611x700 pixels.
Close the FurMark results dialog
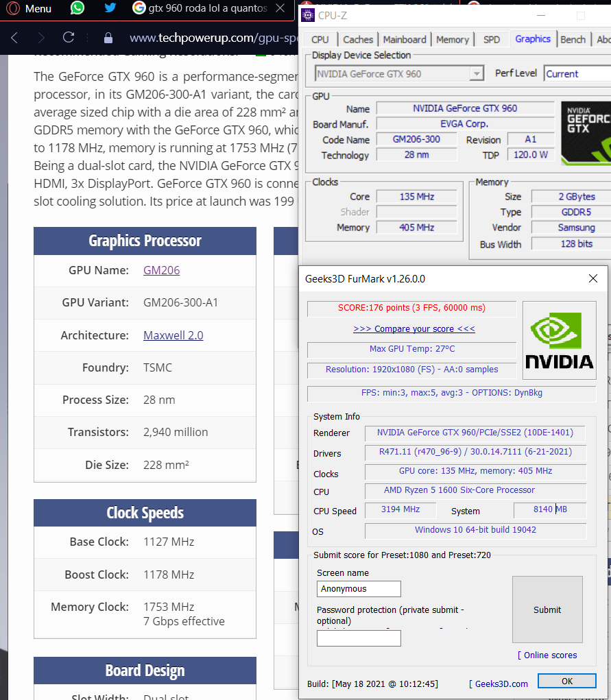[592, 278]
